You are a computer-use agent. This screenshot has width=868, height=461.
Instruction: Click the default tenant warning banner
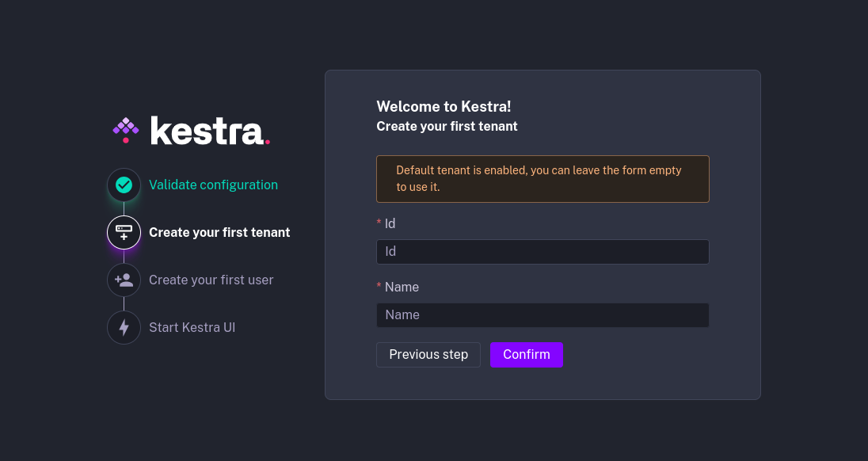coord(542,178)
